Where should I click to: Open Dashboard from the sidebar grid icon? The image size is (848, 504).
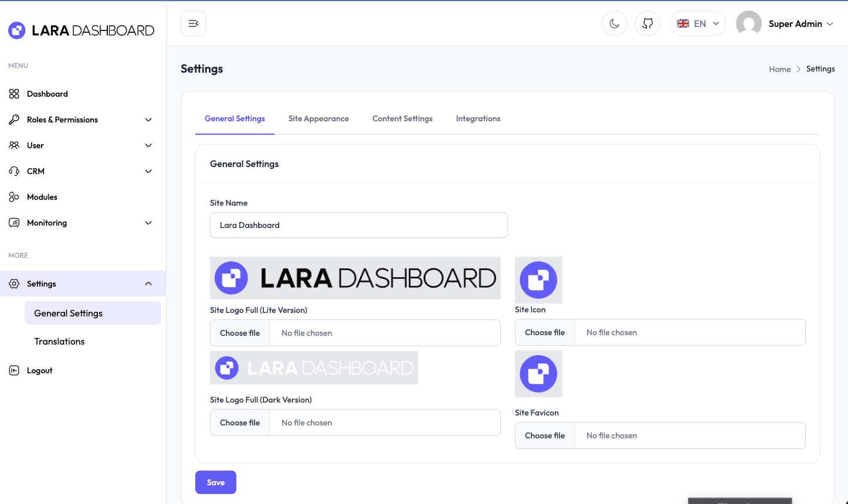click(x=14, y=94)
